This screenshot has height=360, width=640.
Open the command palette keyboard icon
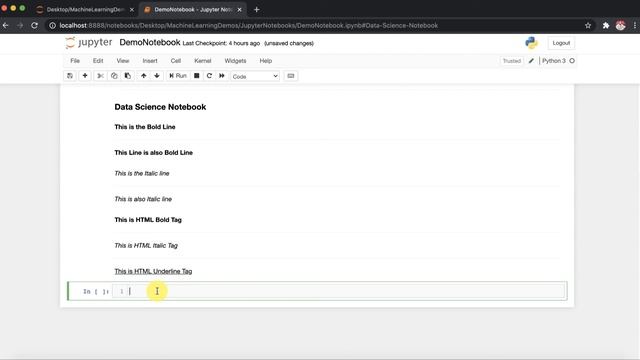point(291,76)
